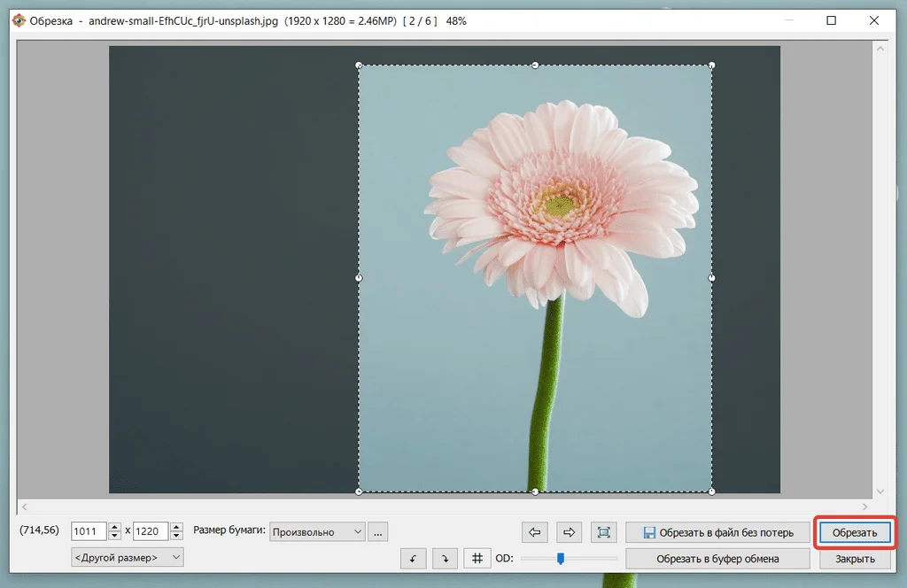Rotate image clockwise
The height and width of the screenshot is (588, 907).
tap(445, 558)
